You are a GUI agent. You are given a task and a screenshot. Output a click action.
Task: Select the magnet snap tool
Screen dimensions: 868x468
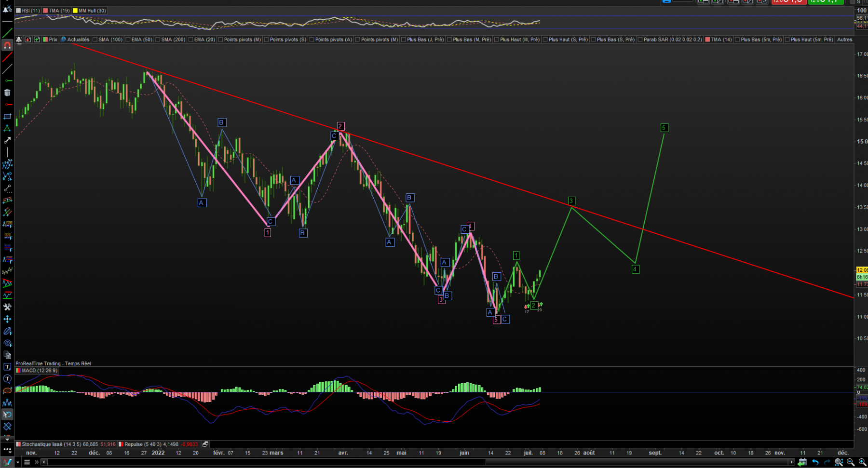(7, 45)
